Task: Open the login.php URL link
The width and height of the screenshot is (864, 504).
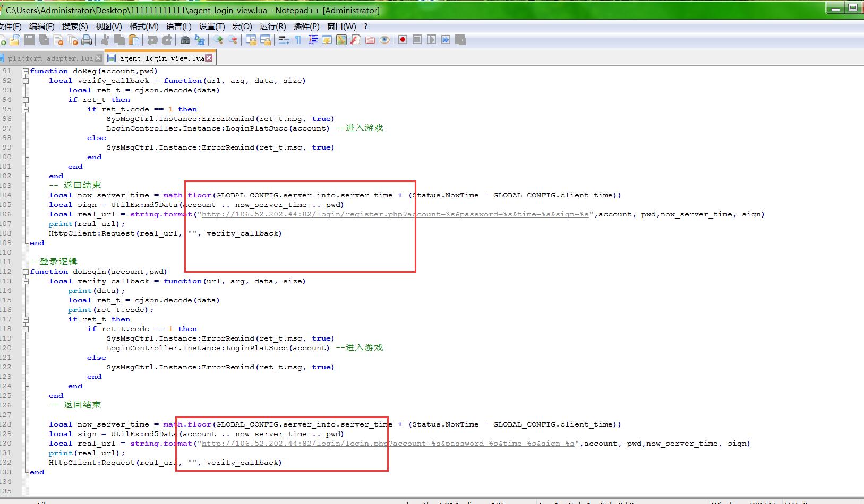Action: 388,444
